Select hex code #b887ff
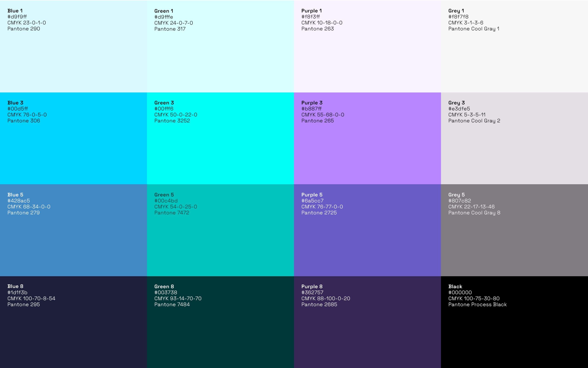 coord(311,109)
